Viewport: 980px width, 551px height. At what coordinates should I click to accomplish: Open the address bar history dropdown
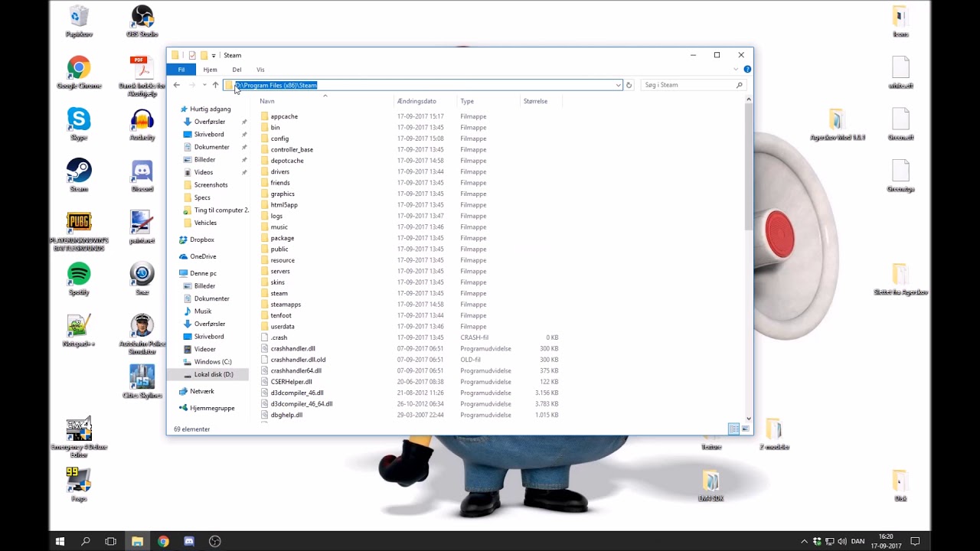point(618,85)
